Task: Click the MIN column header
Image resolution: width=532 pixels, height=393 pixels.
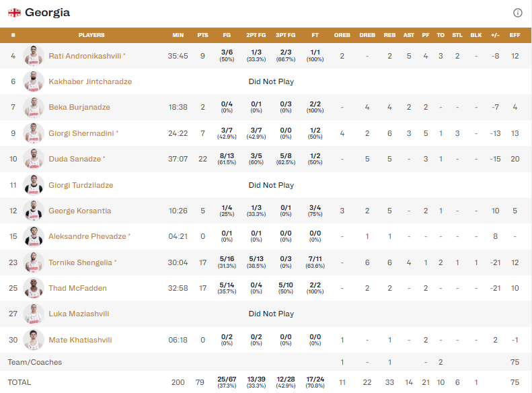Action: [178, 35]
